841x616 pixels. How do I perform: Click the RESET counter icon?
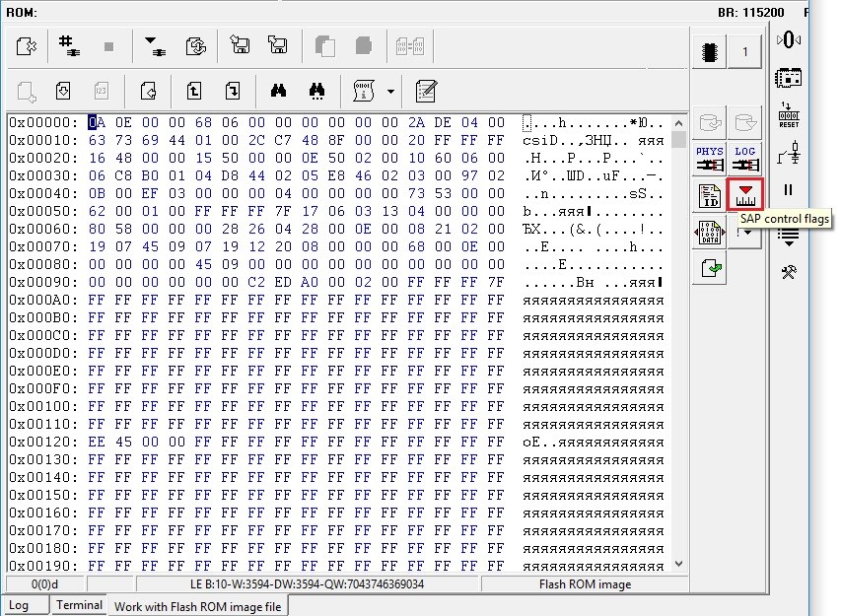pyautogui.click(x=789, y=115)
